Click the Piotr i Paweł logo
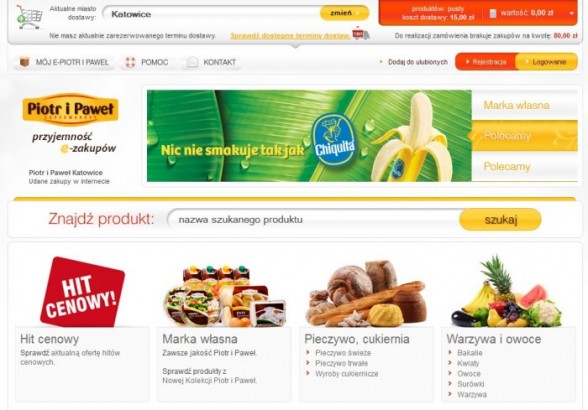Image resolution: width=588 pixels, height=410 pixels. [70, 109]
